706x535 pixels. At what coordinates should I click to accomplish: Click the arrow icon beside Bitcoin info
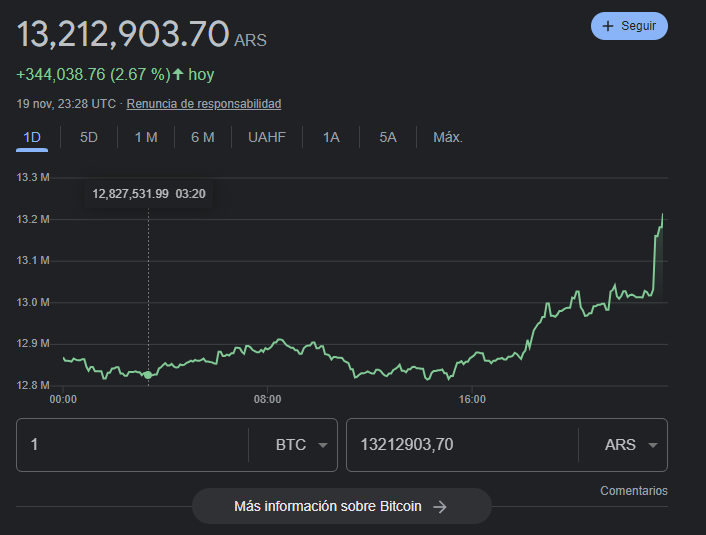pos(439,507)
